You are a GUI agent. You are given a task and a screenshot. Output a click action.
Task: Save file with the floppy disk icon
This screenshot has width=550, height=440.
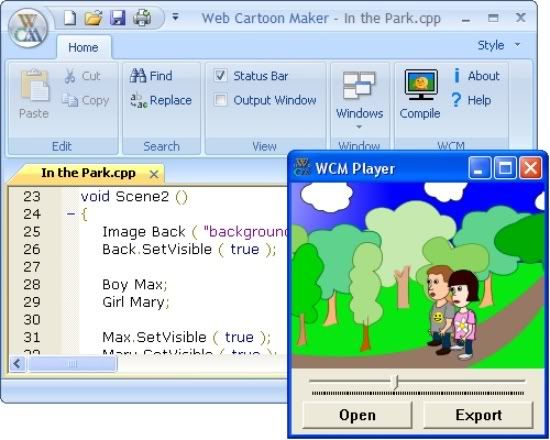[x=118, y=18]
